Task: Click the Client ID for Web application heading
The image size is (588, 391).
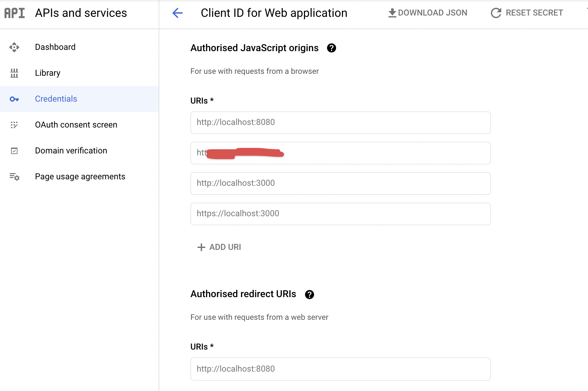Action: pyautogui.click(x=274, y=13)
